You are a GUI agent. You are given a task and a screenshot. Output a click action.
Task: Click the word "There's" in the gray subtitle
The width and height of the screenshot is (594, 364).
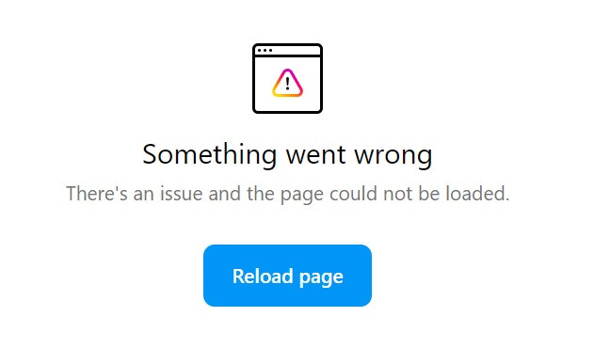[x=97, y=194]
